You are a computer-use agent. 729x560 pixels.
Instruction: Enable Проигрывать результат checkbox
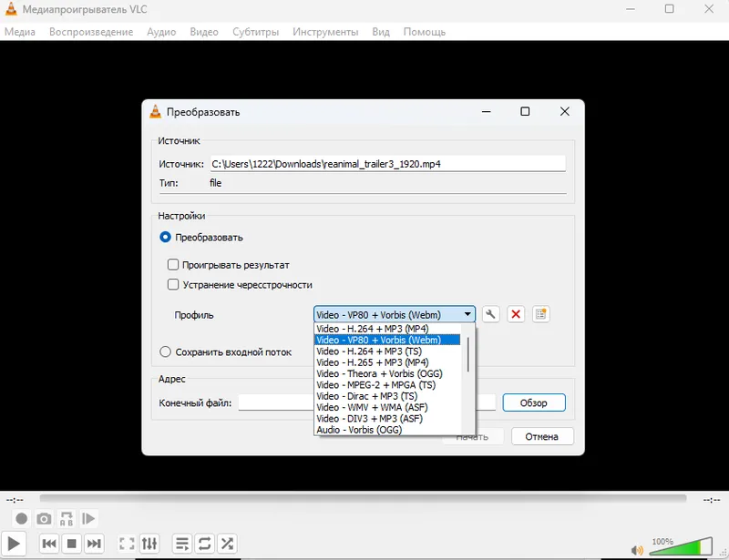click(173, 265)
